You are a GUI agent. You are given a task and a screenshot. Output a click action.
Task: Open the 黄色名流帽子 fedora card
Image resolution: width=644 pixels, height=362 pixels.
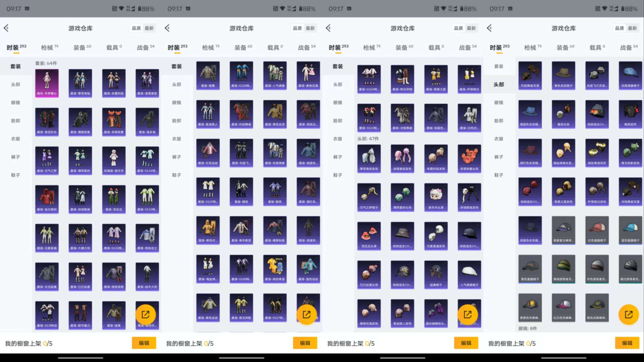coord(564,76)
